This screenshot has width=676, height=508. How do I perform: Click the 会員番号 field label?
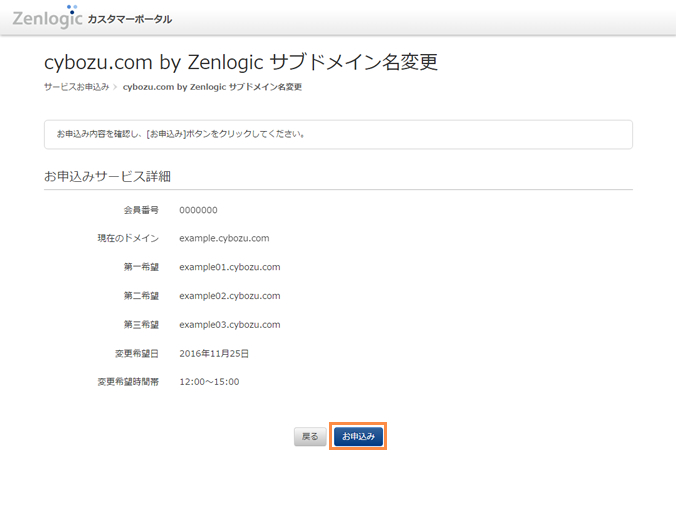[x=140, y=210]
